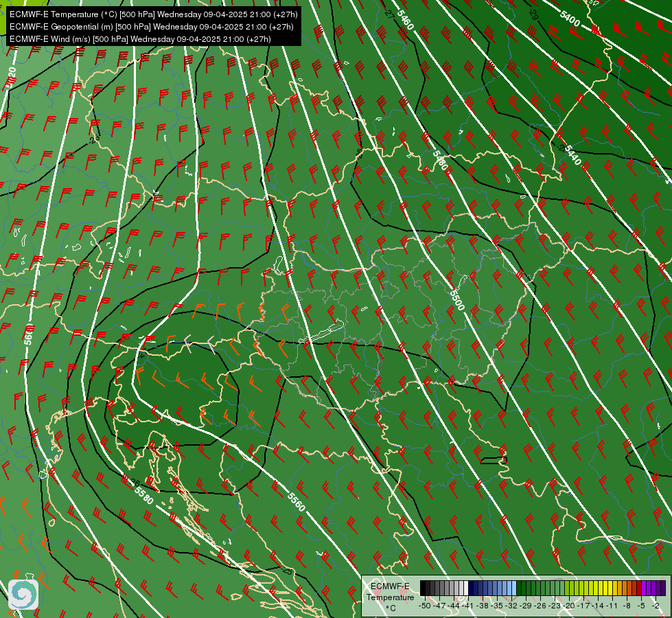Click the 5560 geopotential contour label
This screenshot has width=672, height=618.
(297, 501)
